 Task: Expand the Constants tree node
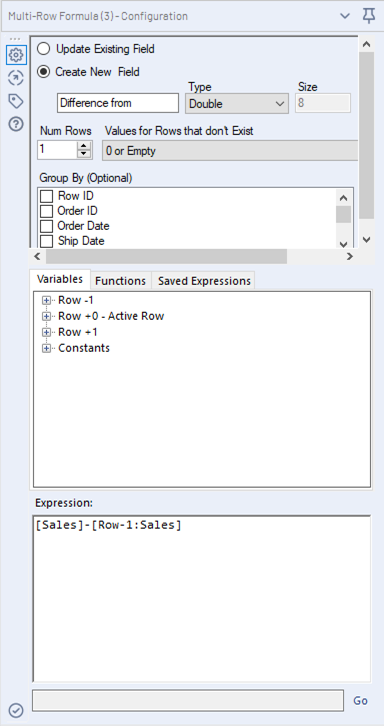click(x=46, y=348)
